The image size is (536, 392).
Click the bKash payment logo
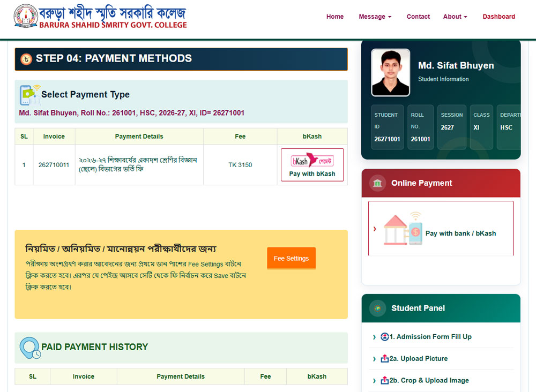pos(312,161)
